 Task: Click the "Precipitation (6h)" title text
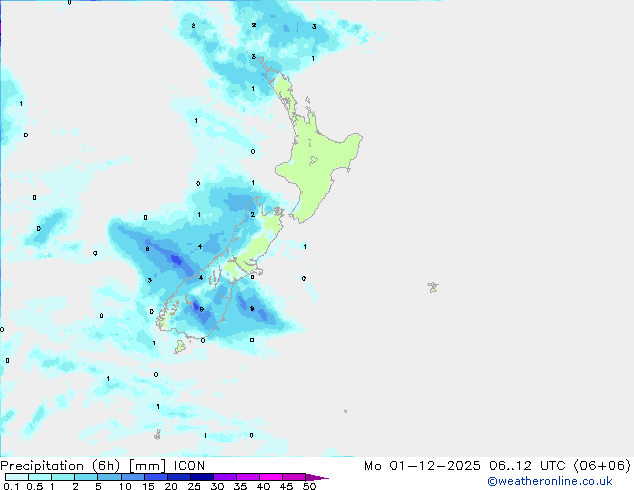60,466
